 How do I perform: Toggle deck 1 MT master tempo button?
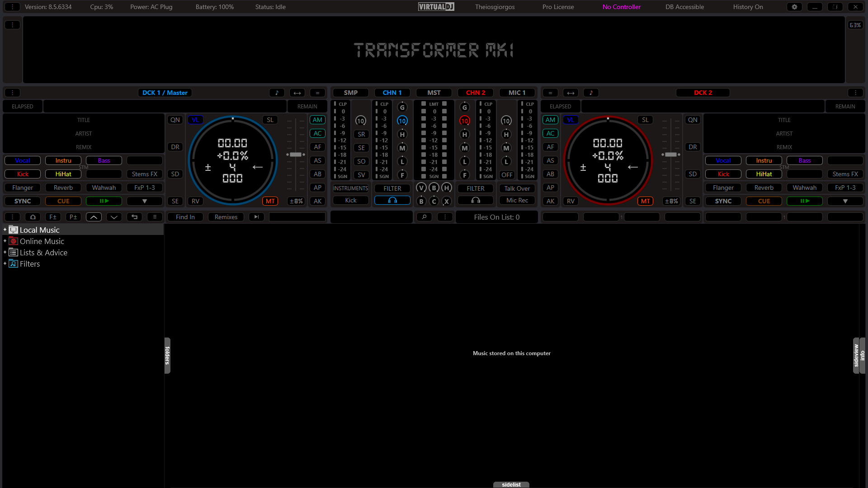(270, 201)
